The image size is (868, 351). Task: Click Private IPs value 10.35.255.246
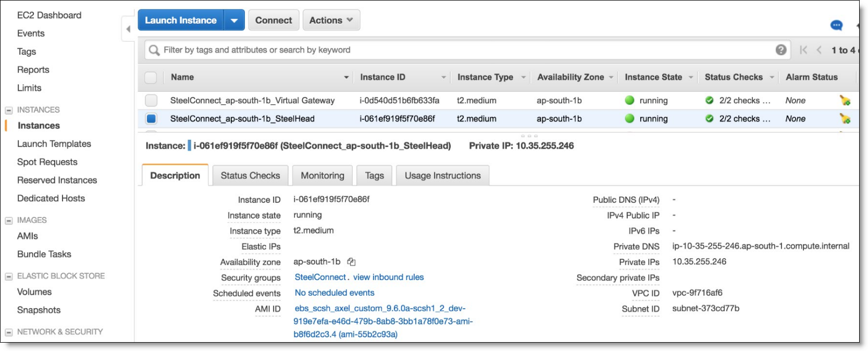pos(699,261)
